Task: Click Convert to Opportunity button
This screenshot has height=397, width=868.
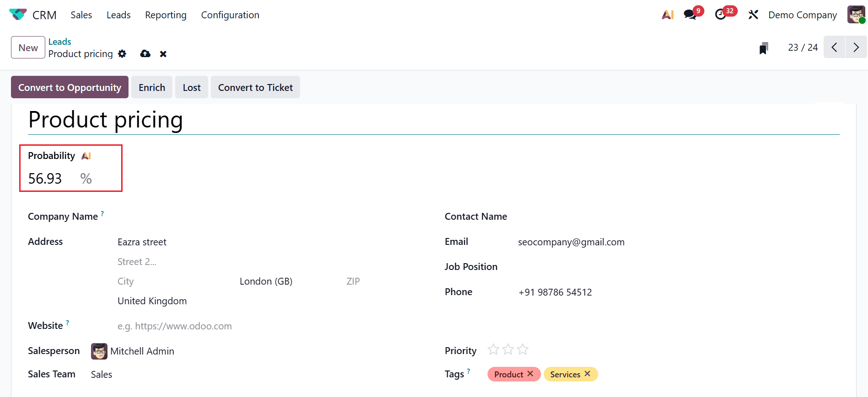Action: 70,87
